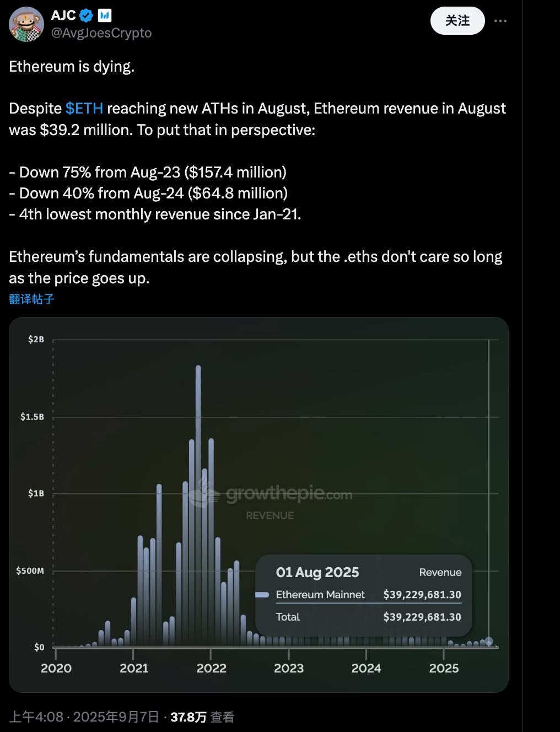The width and height of the screenshot is (560, 732).
Task: Translate the post via 翻译帖子
Action: (30, 299)
